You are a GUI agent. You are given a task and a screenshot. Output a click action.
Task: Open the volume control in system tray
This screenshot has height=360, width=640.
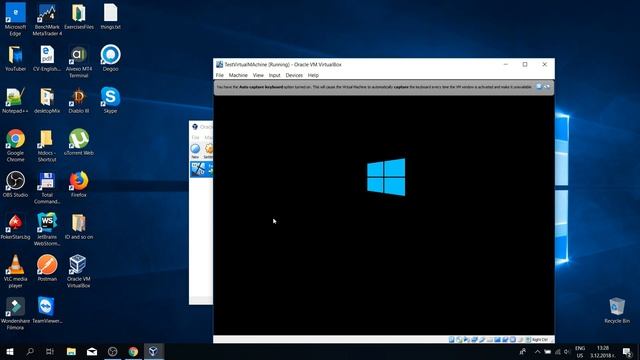point(567,351)
